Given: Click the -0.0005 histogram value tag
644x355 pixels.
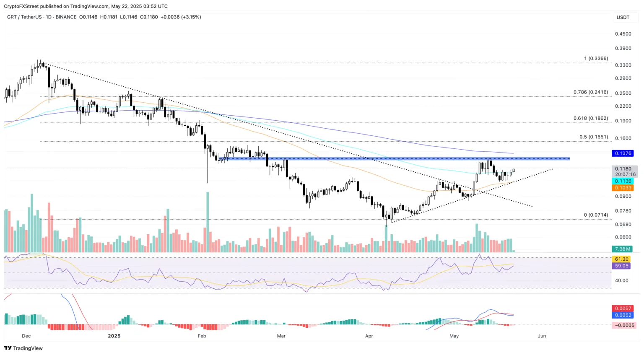Looking at the screenshot, I should pos(624,325).
